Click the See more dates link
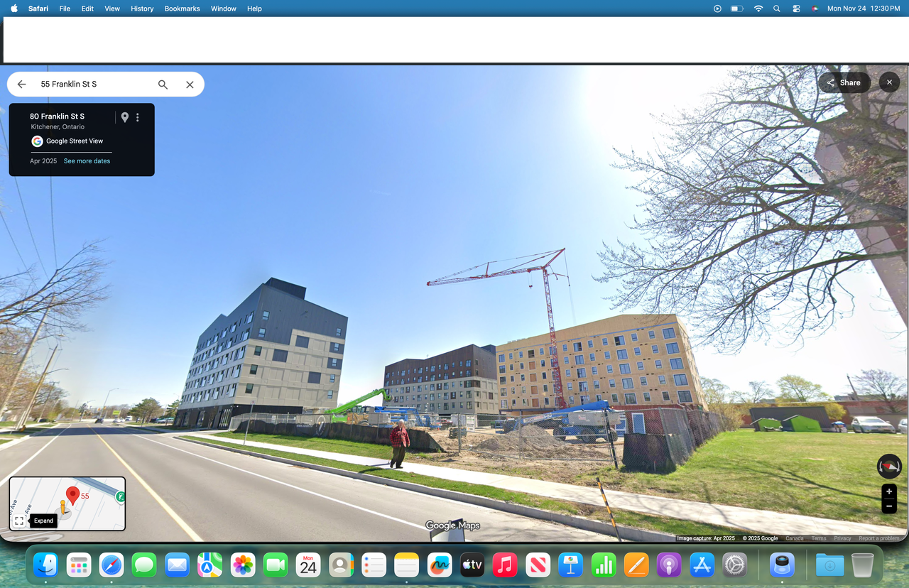The height and width of the screenshot is (588, 909). pyautogui.click(x=87, y=161)
